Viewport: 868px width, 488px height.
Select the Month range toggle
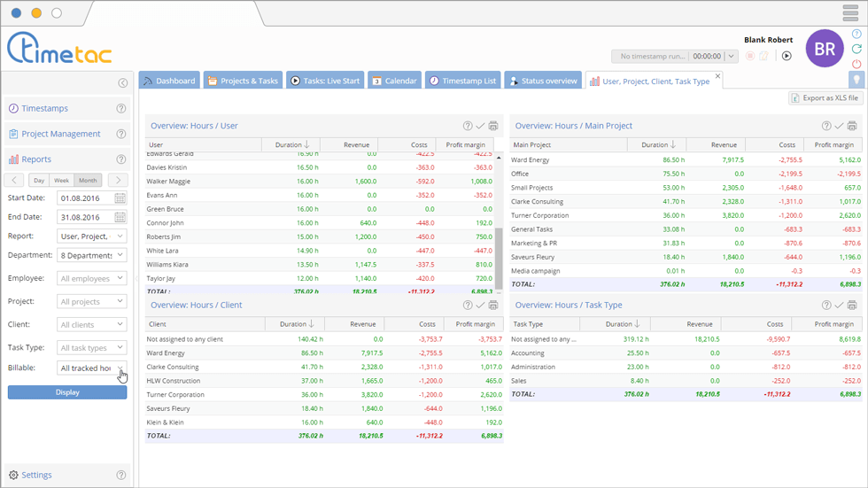coord(88,181)
